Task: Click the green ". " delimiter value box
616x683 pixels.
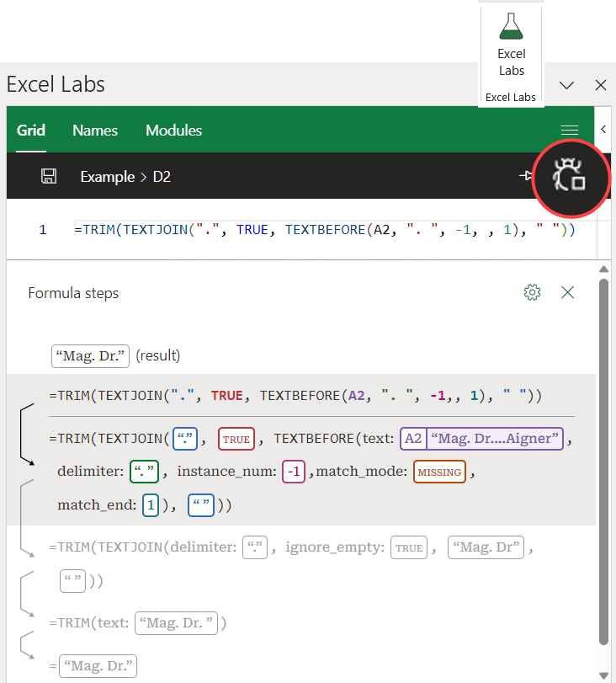Action: pos(144,472)
